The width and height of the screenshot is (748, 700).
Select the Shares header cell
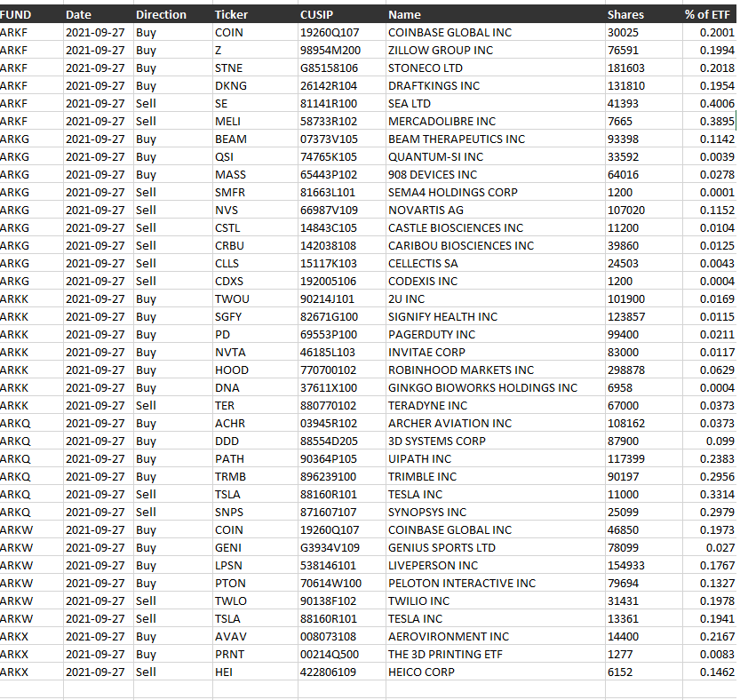[625, 14]
